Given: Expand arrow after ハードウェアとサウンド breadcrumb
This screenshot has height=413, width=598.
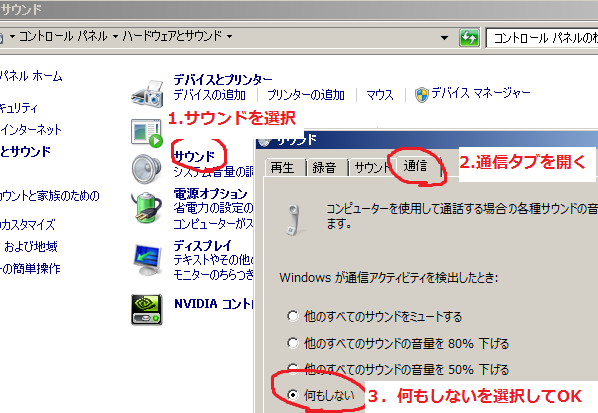Looking at the screenshot, I should (x=230, y=37).
